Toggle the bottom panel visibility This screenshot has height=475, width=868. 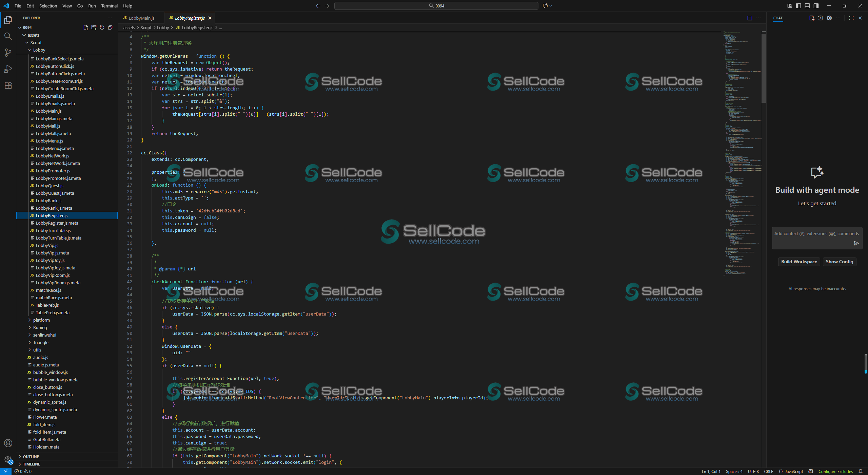(x=807, y=6)
